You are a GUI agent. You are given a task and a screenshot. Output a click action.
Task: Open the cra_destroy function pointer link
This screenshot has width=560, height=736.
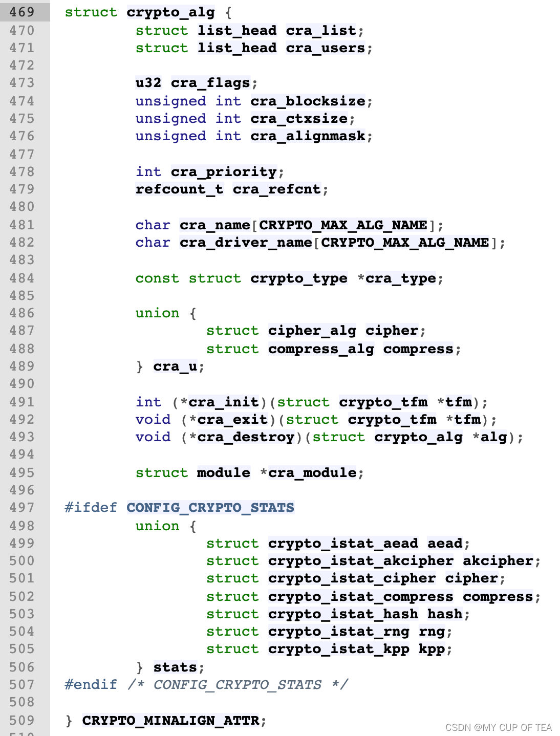[246, 437]
